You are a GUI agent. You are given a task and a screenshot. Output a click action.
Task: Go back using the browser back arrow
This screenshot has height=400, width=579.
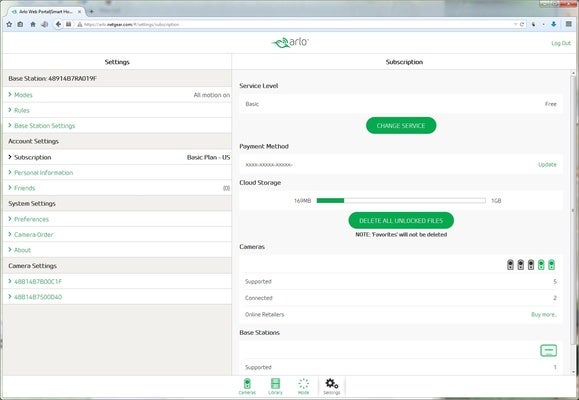click(58, 24)
